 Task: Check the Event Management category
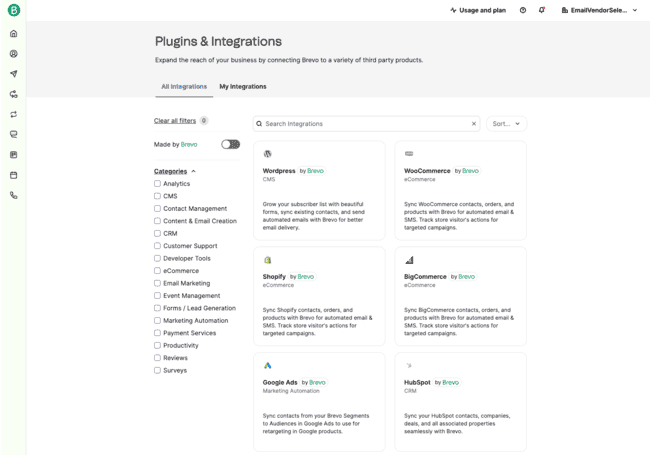click(157, 295)
